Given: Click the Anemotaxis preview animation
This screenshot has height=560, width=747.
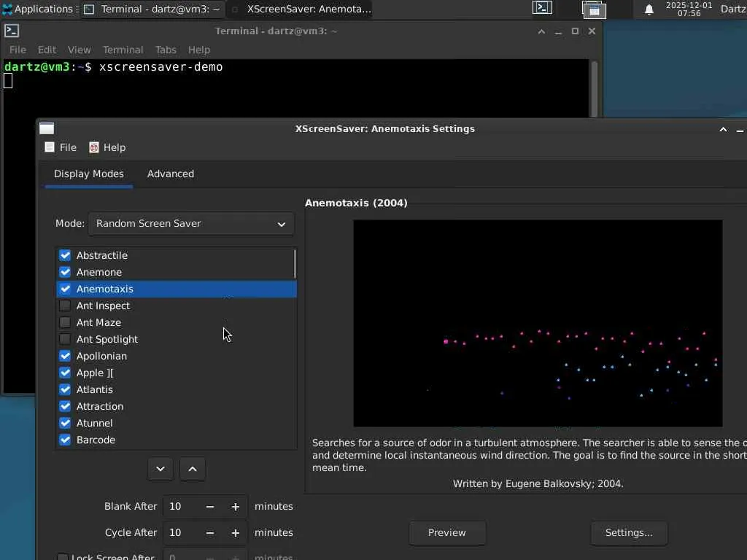Looking at the screenshot, I should point(538,323).
